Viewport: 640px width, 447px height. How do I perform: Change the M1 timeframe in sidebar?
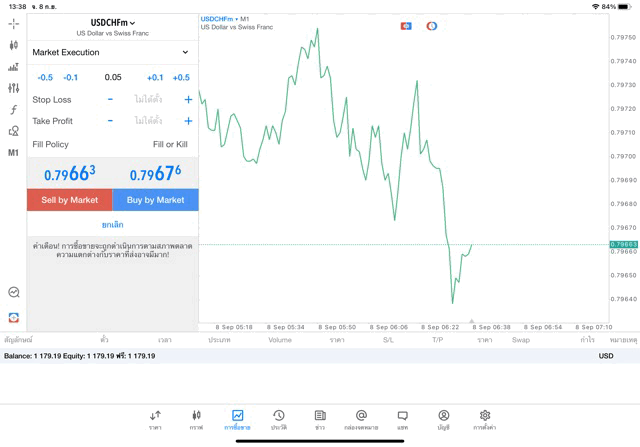point(13,153)
